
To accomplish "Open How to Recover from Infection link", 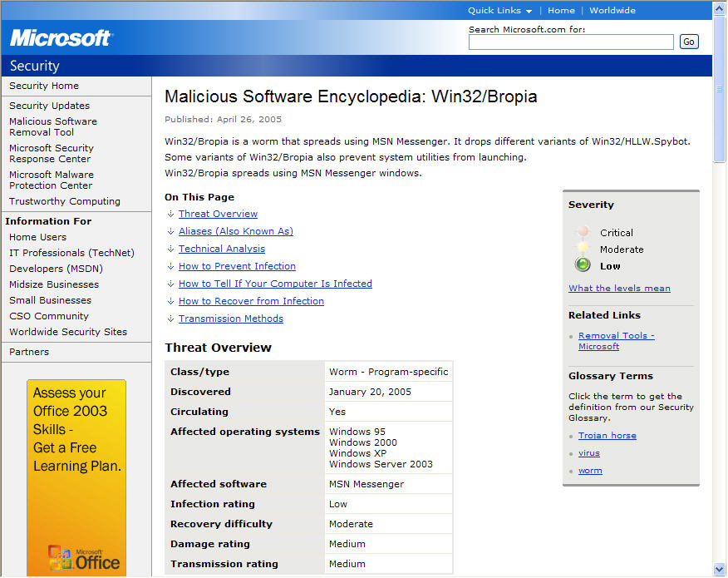I will [251, 302].
